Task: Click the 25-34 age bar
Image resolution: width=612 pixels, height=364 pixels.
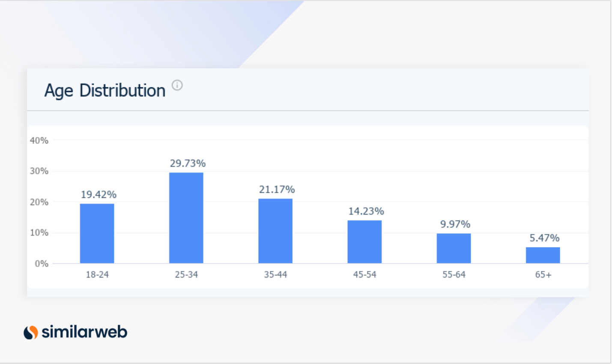Action: point(186,217)
